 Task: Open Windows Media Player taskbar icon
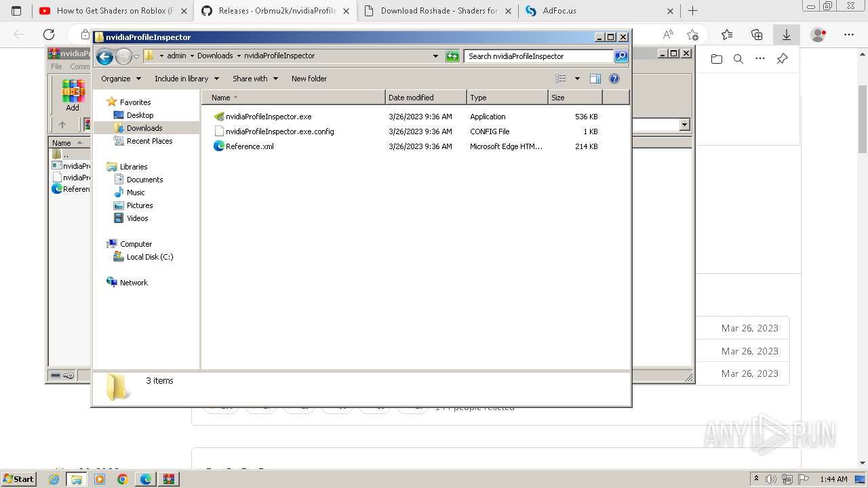click(x=100, y=479)
